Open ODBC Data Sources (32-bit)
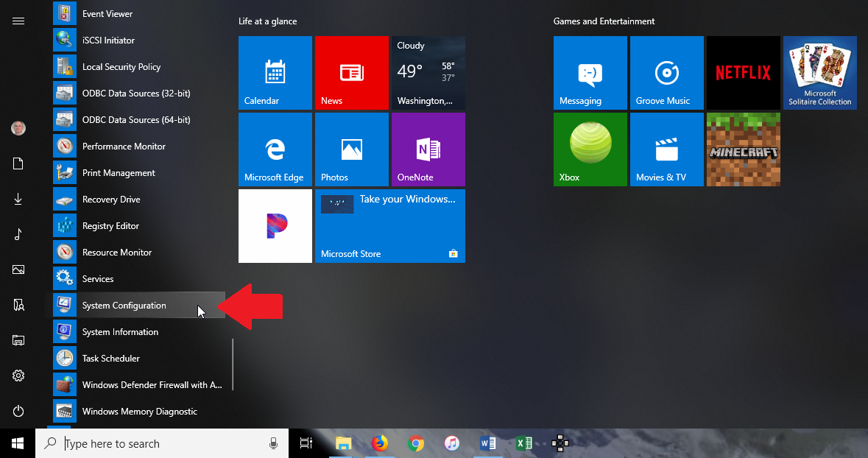This screenshot has width=868, height=458. (x=138, y=94)
